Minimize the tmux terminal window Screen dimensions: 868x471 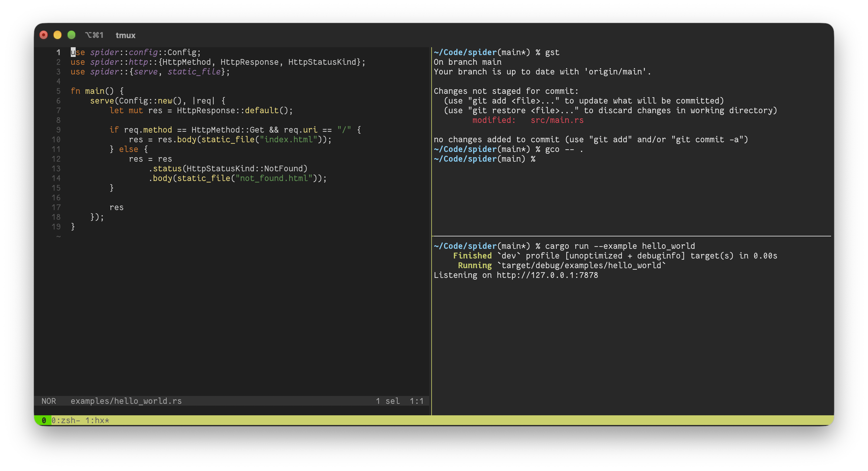tap(58, 35)
